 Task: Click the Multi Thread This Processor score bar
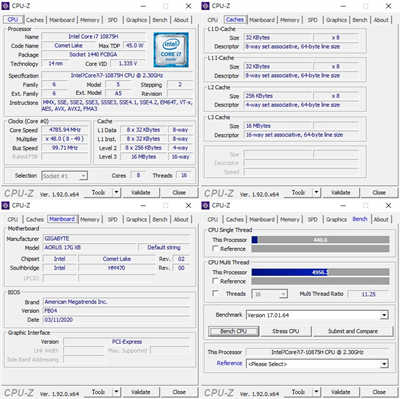pos(320,272)
